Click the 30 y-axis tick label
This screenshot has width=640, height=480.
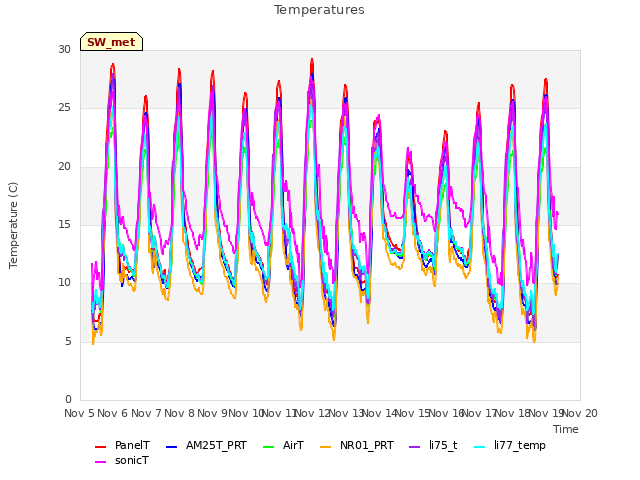tap(64, 49)
